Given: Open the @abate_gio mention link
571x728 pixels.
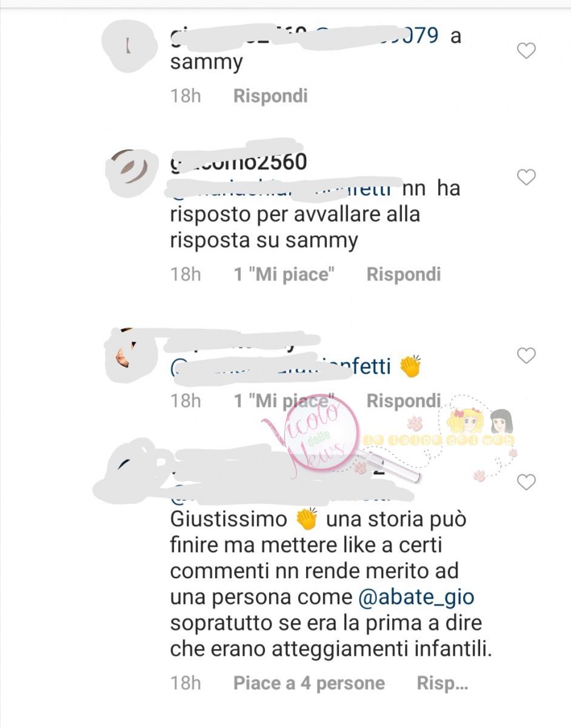Looking at the screenshot, I should click(416, 597).
